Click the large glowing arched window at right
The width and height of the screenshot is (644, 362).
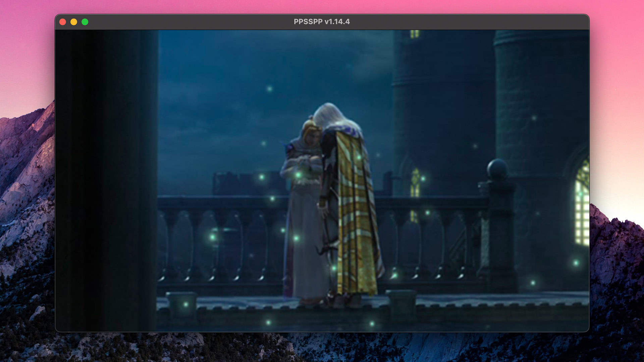[582, 204]
